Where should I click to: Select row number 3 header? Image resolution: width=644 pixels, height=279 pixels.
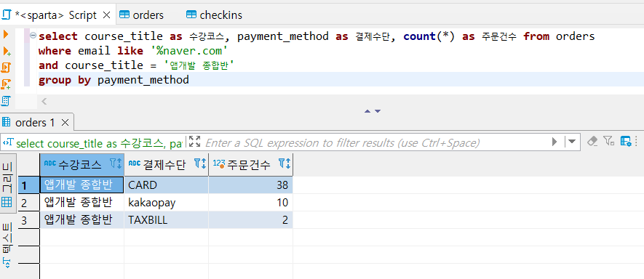29,220
